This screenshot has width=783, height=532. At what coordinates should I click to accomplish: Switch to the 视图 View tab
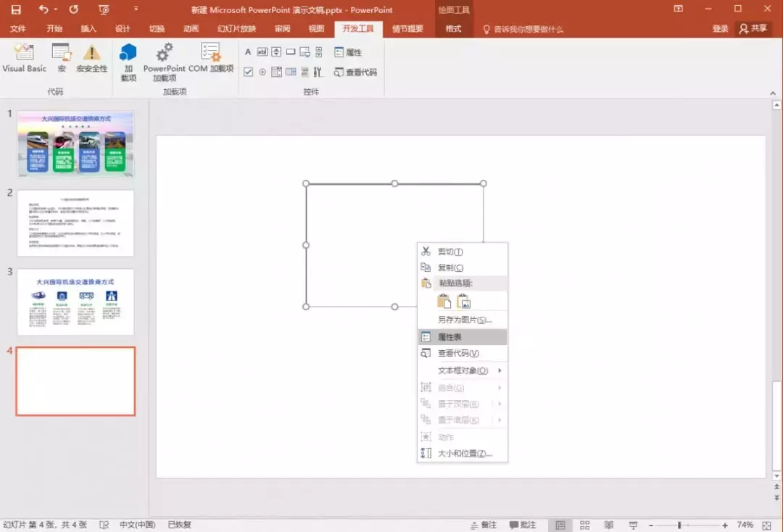[316, 28]
